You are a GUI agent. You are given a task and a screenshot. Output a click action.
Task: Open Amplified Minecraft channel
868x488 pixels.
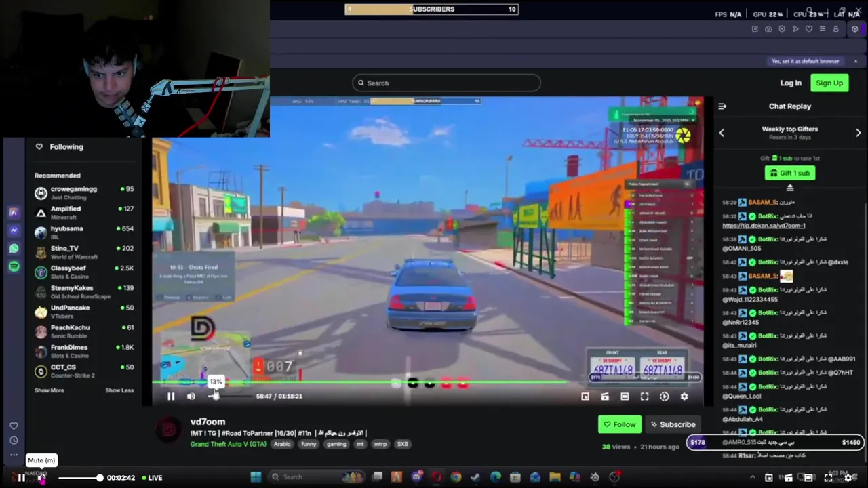pos(84,213)
